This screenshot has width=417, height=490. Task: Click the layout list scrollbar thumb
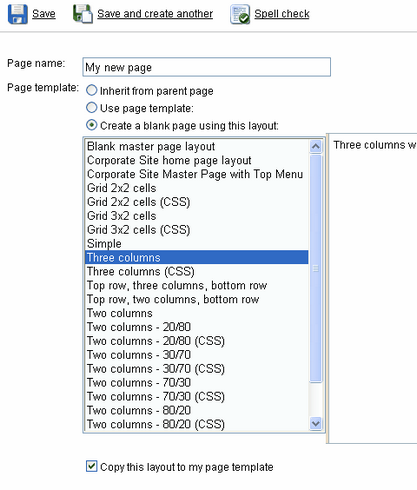pyautogui.click(x=315, y=268)
